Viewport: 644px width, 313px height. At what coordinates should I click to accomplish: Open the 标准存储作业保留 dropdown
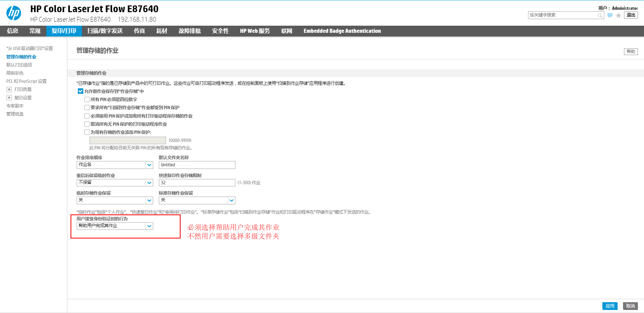197,200
